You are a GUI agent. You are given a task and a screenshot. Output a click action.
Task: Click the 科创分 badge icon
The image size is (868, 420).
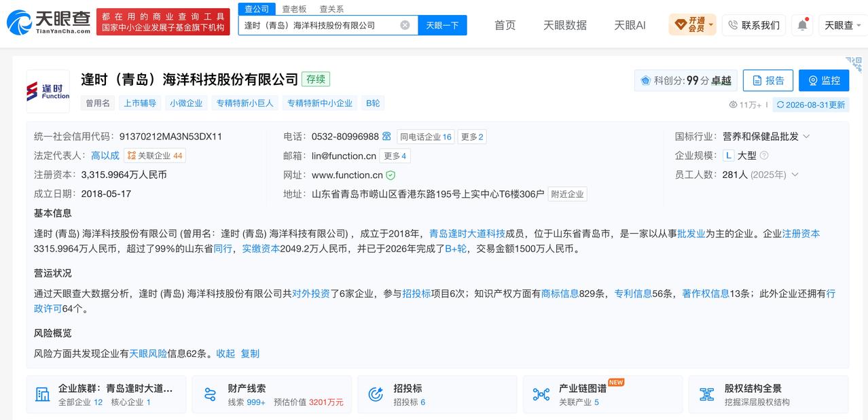click(646, 80)
